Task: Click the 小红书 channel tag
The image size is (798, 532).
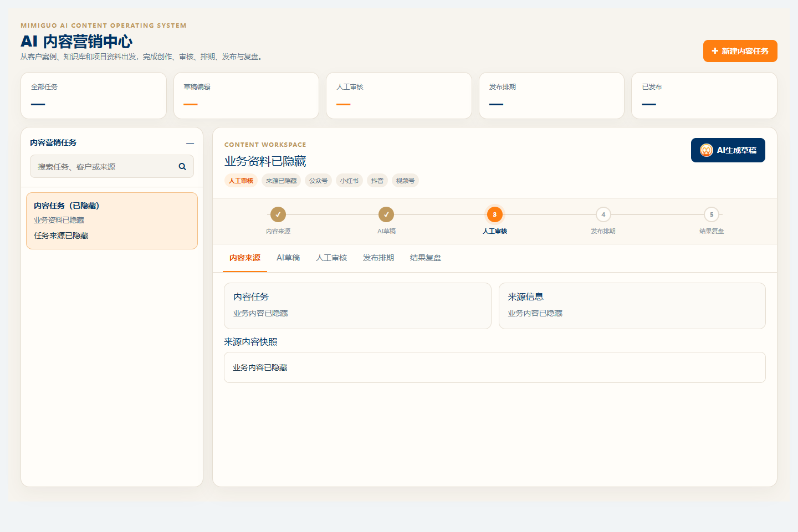Action: 349,181
